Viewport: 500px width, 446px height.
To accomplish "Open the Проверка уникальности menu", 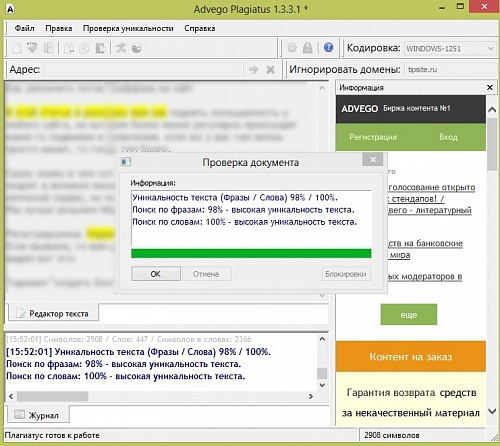I will coord(128,28).
